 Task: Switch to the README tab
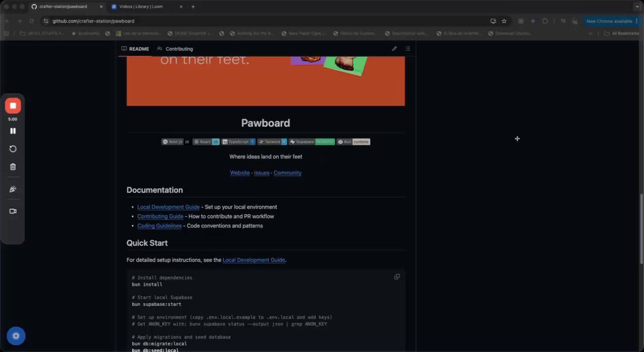(135, 49)
